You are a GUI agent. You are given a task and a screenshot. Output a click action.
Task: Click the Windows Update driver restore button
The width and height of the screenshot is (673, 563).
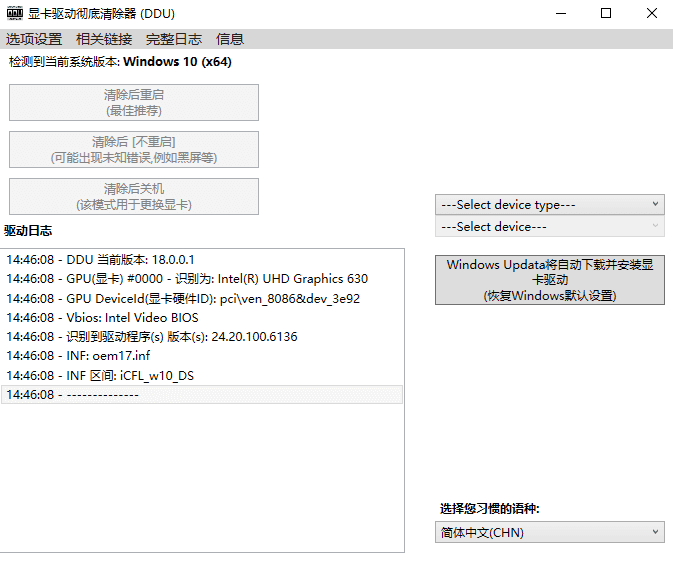tap(549, 280)
